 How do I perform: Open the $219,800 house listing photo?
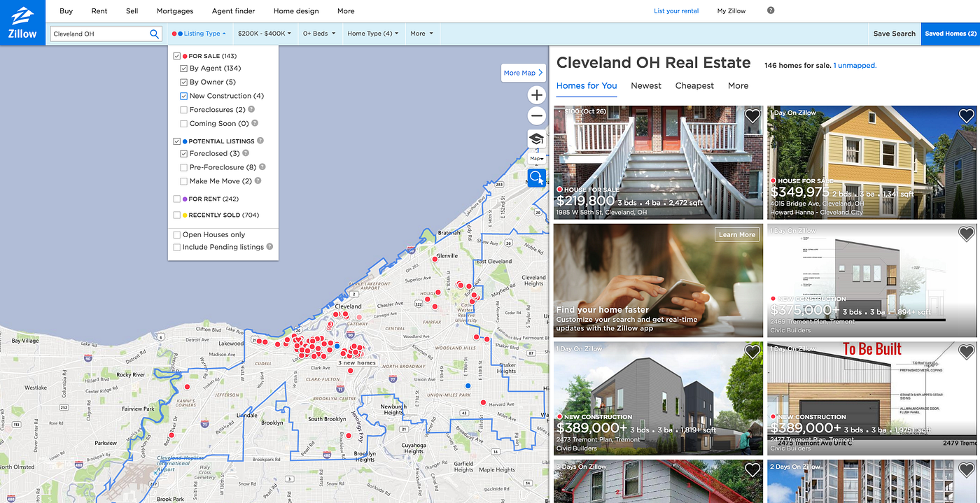coord(658,162)
